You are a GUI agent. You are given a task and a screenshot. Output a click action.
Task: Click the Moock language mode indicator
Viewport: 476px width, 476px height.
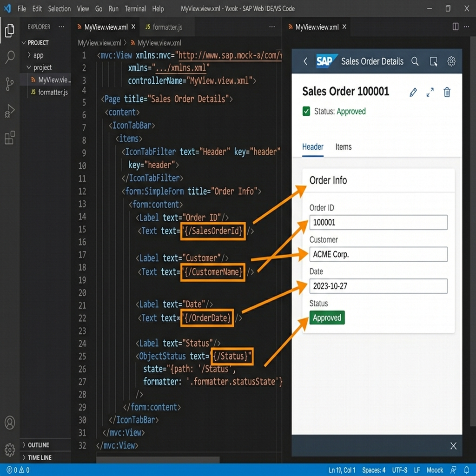tap(435, 470)
